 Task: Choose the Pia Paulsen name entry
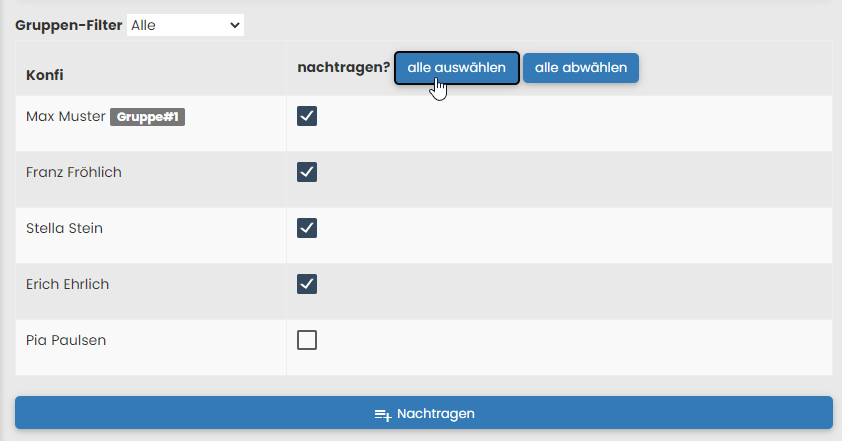(66, 340)
